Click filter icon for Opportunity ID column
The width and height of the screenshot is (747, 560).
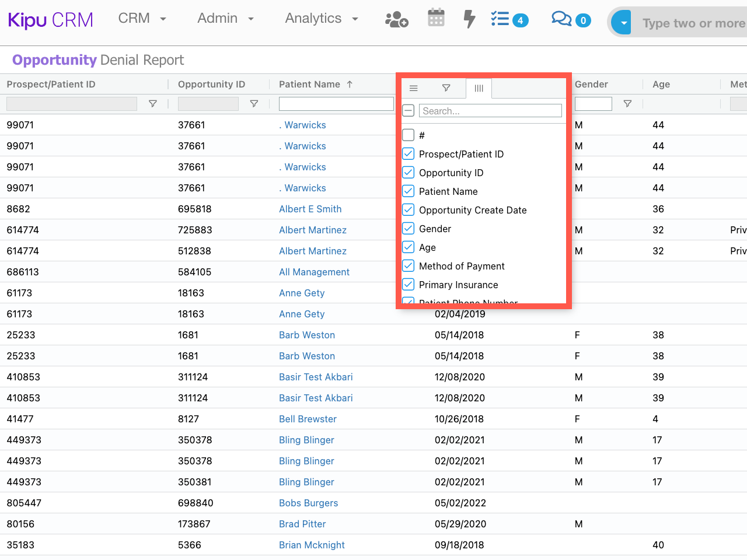point(254,104)
